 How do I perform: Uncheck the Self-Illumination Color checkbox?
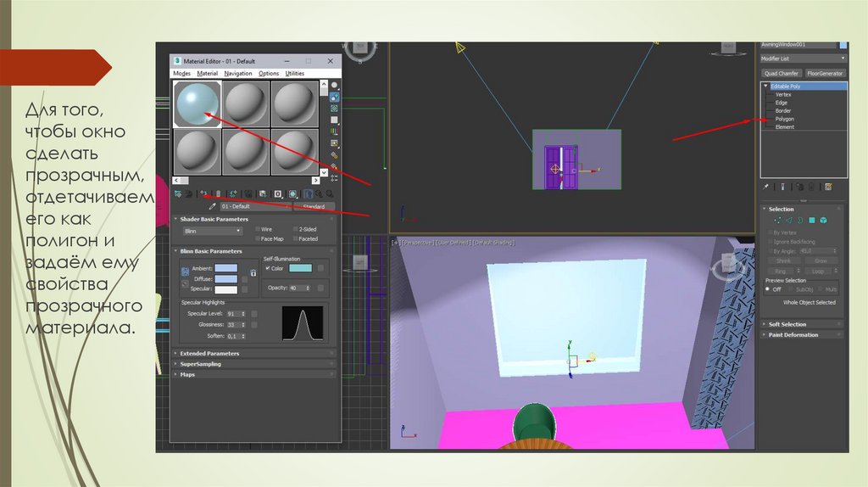[x=268, y=268]
